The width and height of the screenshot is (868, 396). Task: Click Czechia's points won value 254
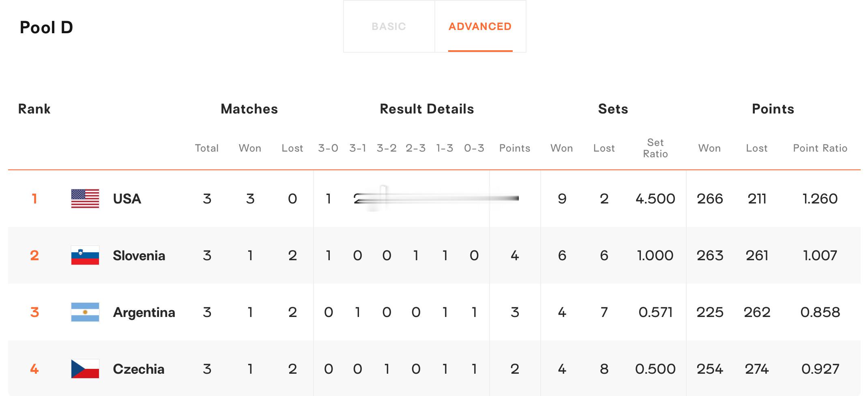[710, 369]
